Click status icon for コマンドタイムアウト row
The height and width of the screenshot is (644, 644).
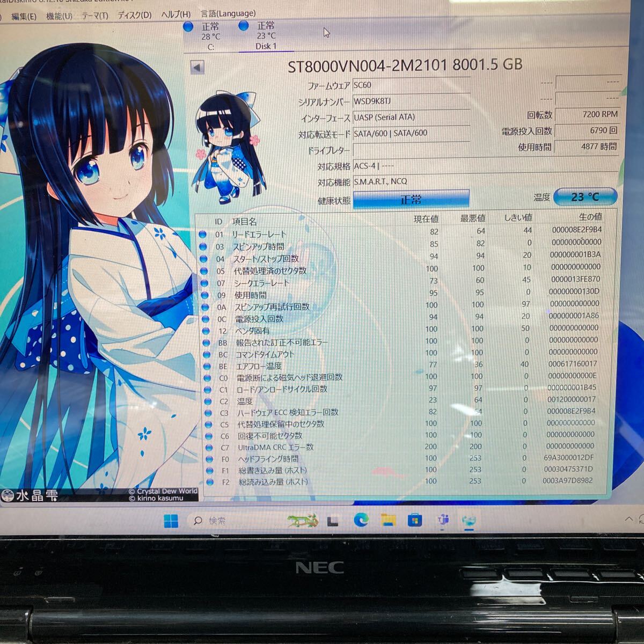[207, 355]
